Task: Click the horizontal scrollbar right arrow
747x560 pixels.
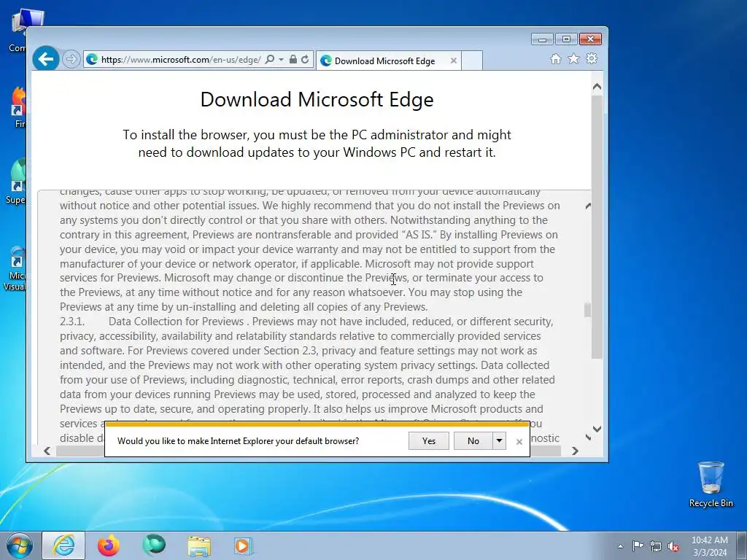Action: [575, 451]
